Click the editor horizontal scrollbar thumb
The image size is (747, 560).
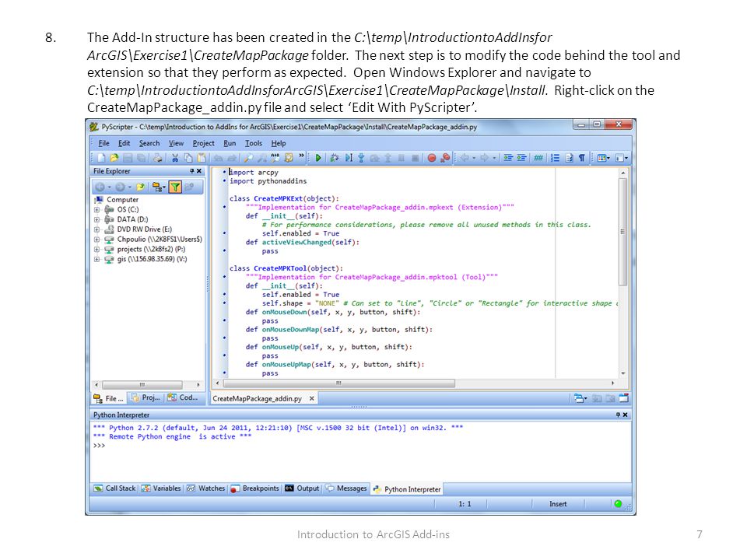pyautogui.click(x=339, y=383)
